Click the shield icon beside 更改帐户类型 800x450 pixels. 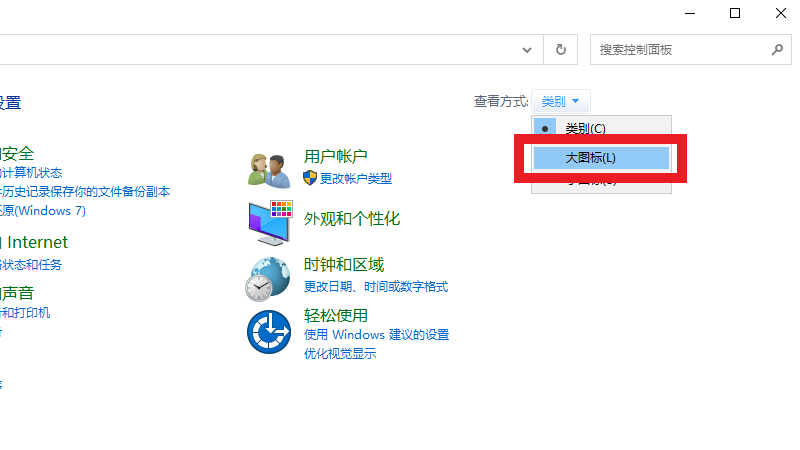point(310,178)
